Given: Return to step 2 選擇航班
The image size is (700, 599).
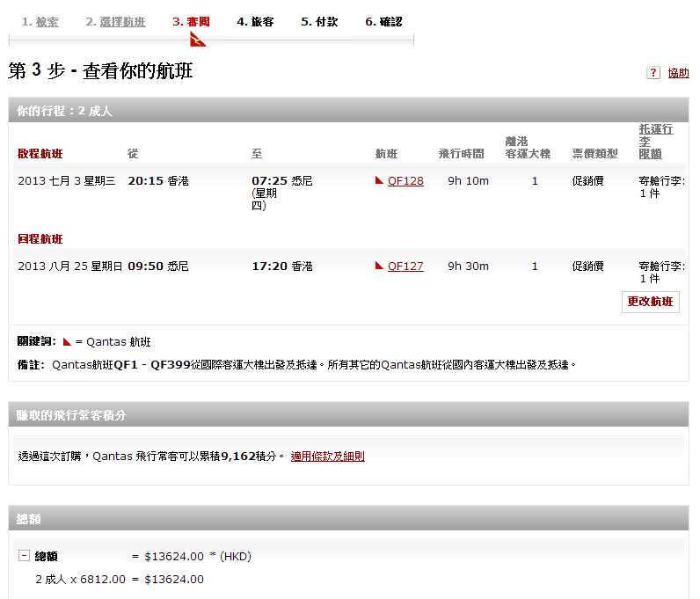Looking at the screenshot, I should point(115,22).
